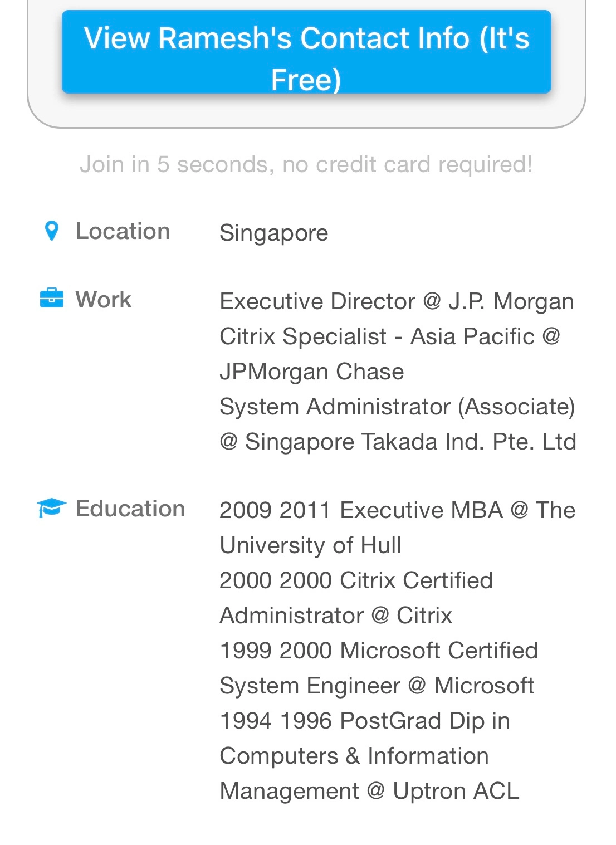Click the graduation cap icon beside Education

point(51,507)
